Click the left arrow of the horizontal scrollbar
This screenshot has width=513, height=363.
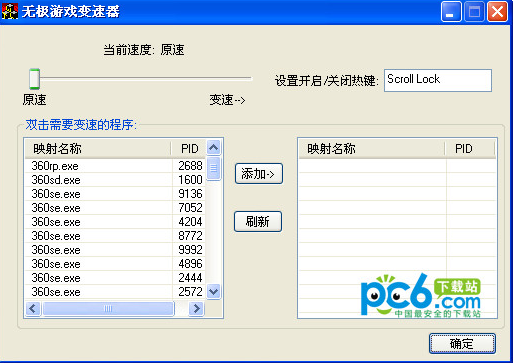click(x=33, y=308)
